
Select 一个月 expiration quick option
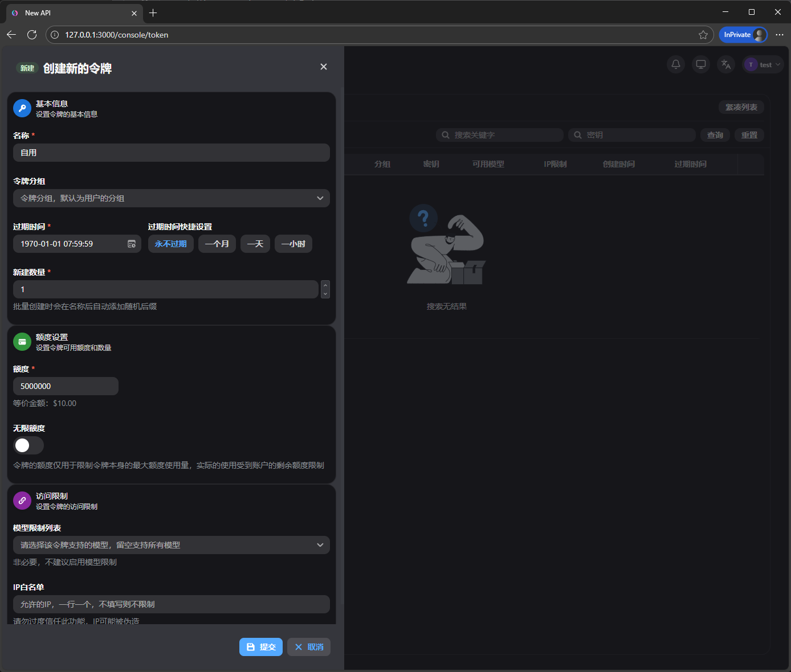tap(217, 244)
